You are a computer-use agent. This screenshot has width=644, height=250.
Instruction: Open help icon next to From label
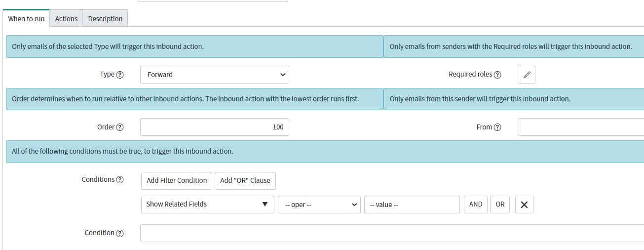[x=497, y=127]
